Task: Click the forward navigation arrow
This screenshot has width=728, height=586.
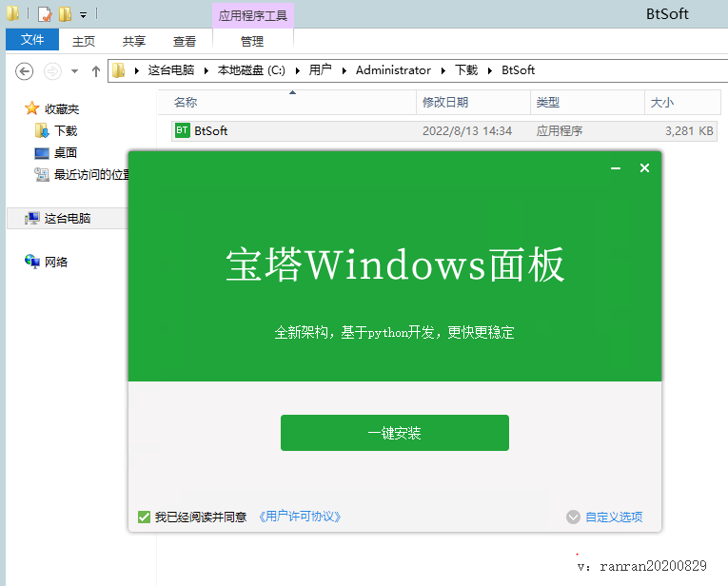Action: pos(52,71)
